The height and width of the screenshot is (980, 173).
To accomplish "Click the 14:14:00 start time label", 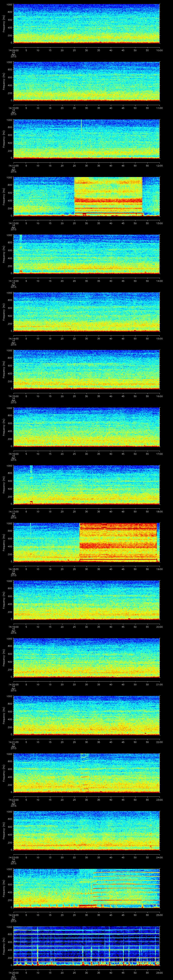I will (x=13, y=339).
